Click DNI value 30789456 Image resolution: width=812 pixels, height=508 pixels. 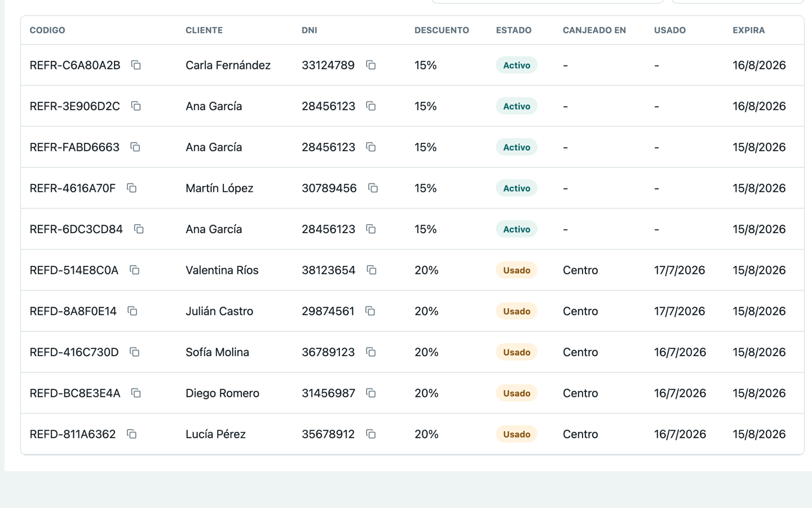[329, 188]
